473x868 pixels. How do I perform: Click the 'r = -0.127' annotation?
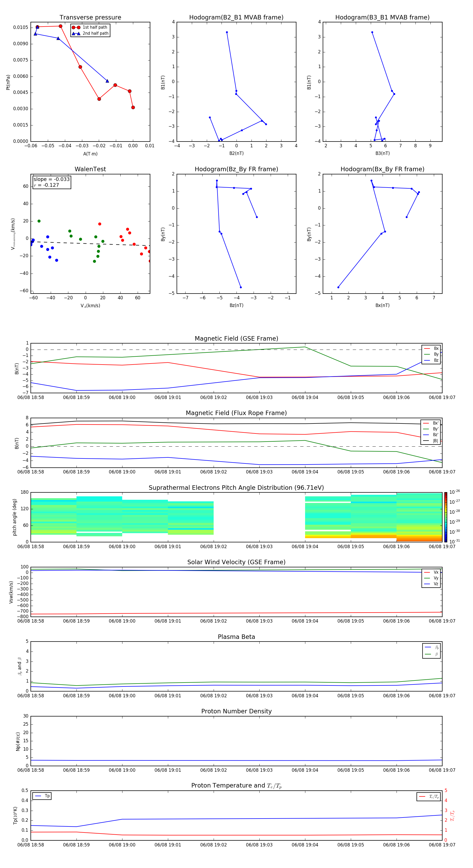[x=47, y=185]
